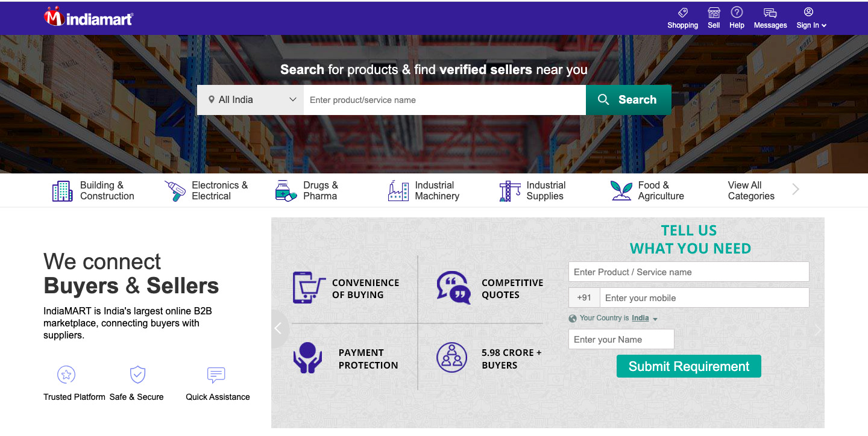This screenshot has width=868, height=436.
Task: Open Industrial Machinery category
Action: [424, 191]
